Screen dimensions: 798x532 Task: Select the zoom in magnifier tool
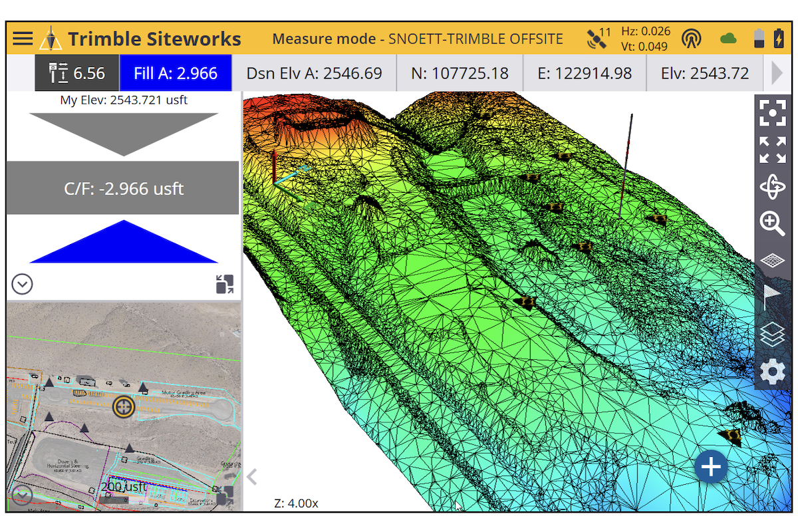(x=772, y=223)
